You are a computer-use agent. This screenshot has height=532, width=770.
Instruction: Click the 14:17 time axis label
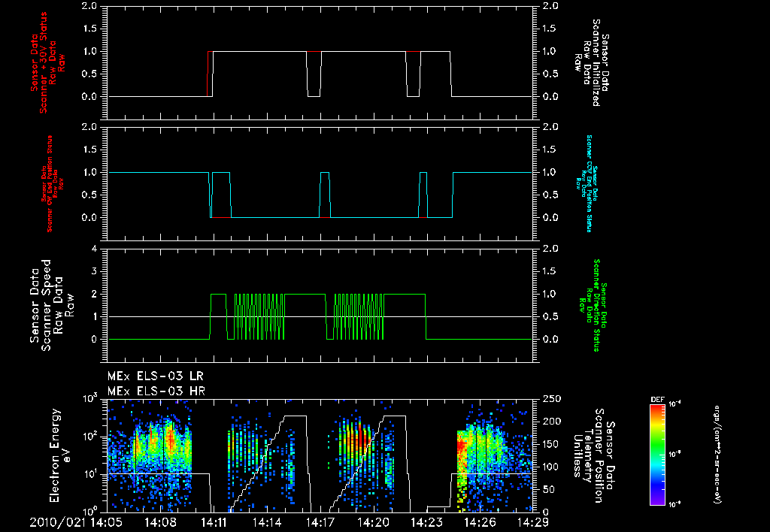click(x=320, y=522)
